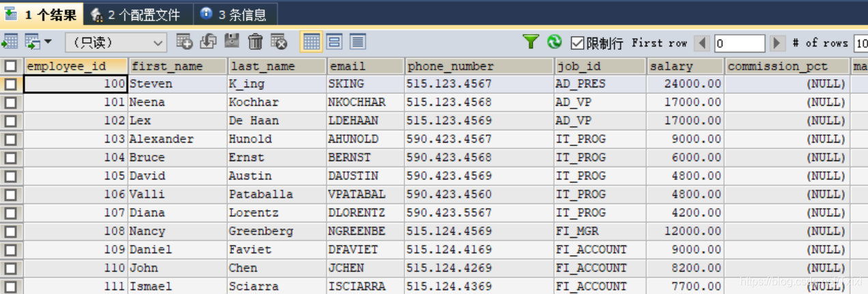868x294 pixels.
Task: Select the salary cell 12000.00
Action: point(685,231)
